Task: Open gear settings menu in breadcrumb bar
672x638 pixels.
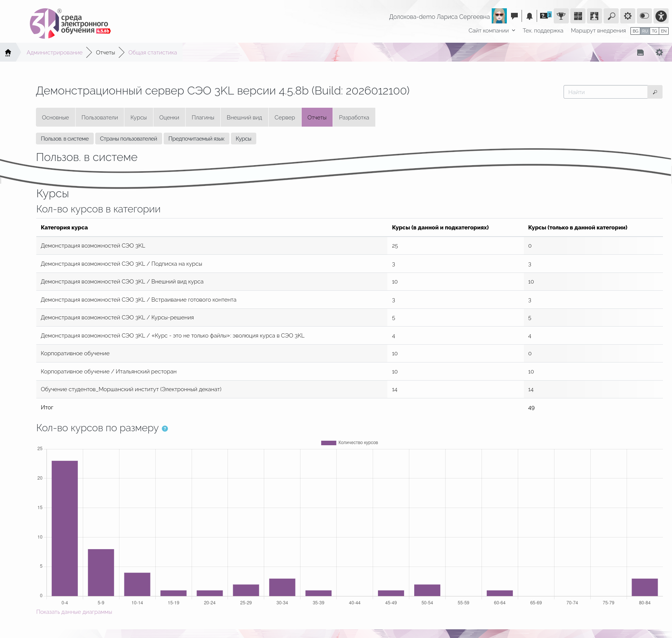Action: click(x=660, y=53)
